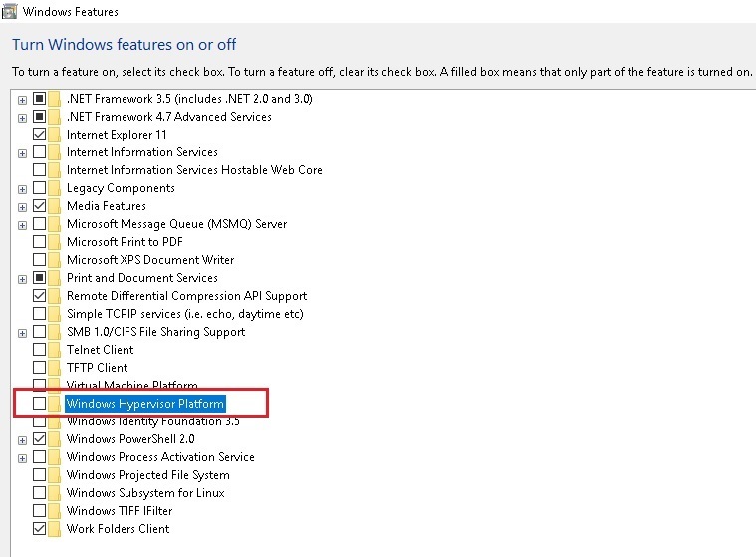This screenshot has width=756, height=557.
Task: Uncheck the Media Features checkbox
Action: [40, 206]
